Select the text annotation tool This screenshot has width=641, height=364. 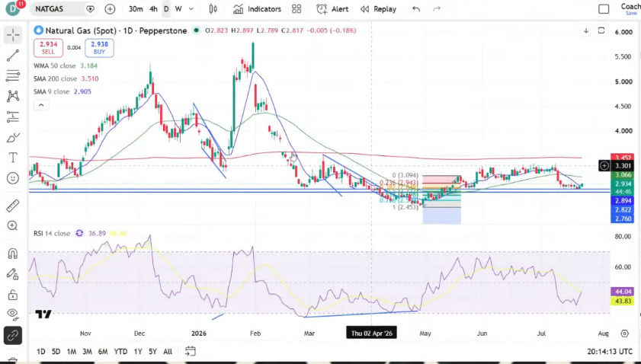coord(13,158)
